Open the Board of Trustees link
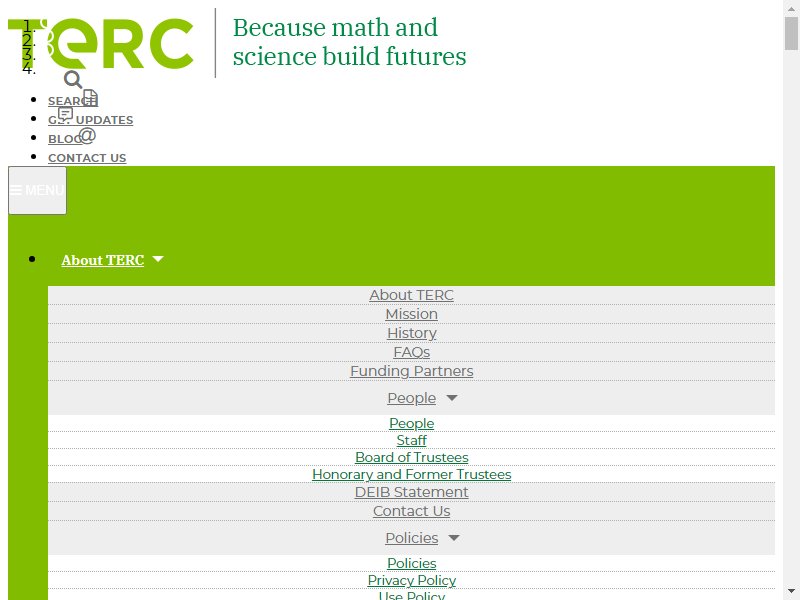Screen dimensions: 800x600 [x=411, y=457]
